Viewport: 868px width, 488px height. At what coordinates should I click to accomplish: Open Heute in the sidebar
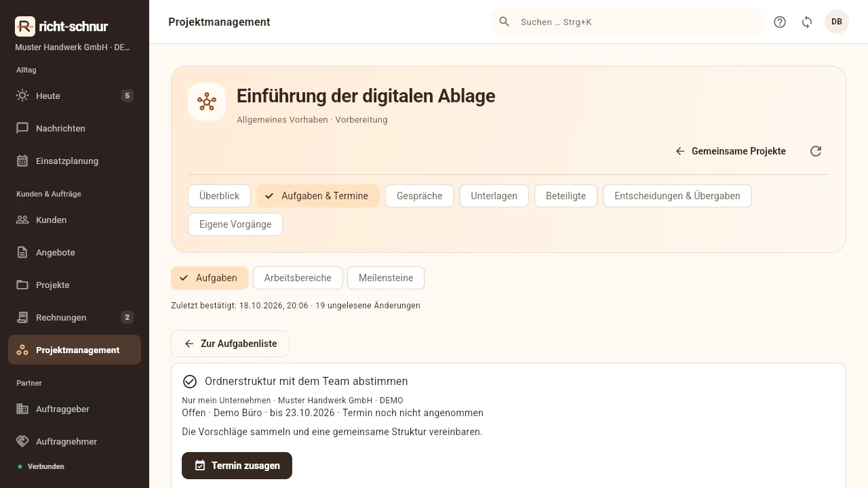75,96
